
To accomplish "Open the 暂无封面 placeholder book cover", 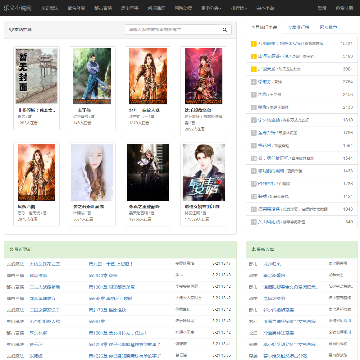I will point(37,76).
